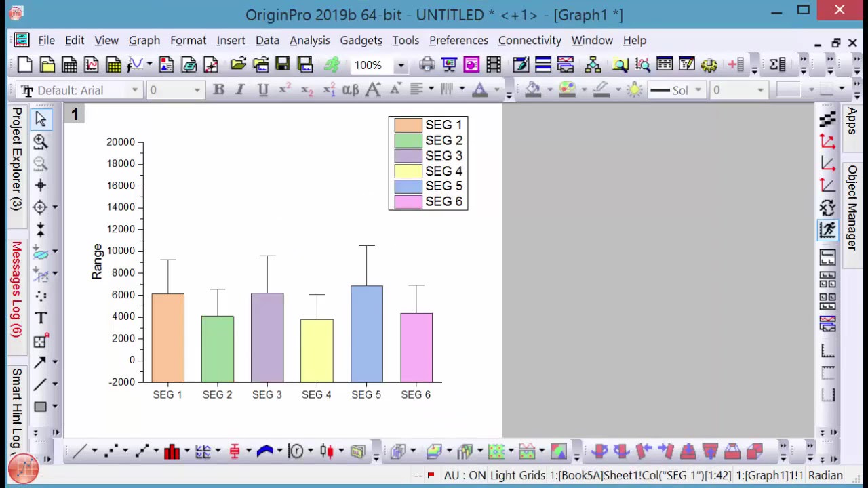Click the New Matrix toolbar icon
Viewport: 868px width, 488px height.
(x=114, y=65)
